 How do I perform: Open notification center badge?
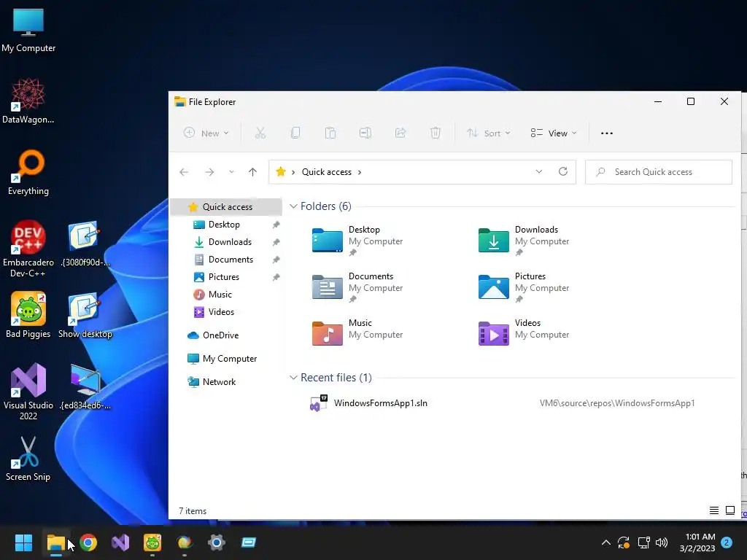[x=727, y=542]
